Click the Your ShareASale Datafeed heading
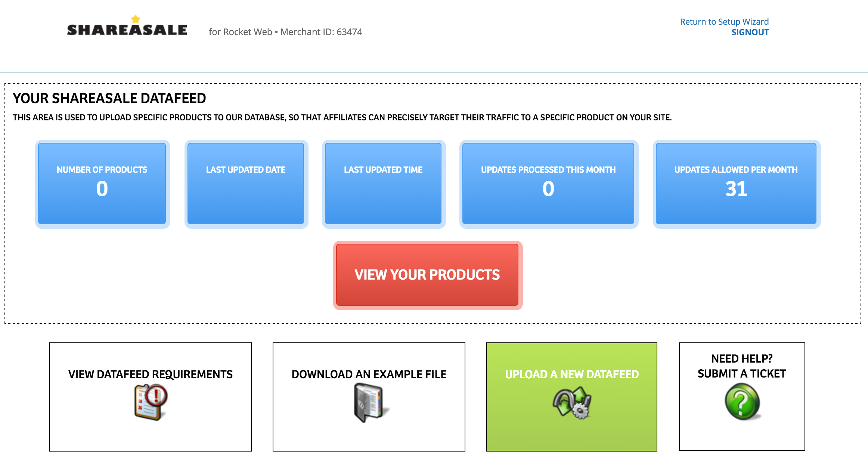The height and width of the screenshot is (462, 868). [x=109, y=98]
